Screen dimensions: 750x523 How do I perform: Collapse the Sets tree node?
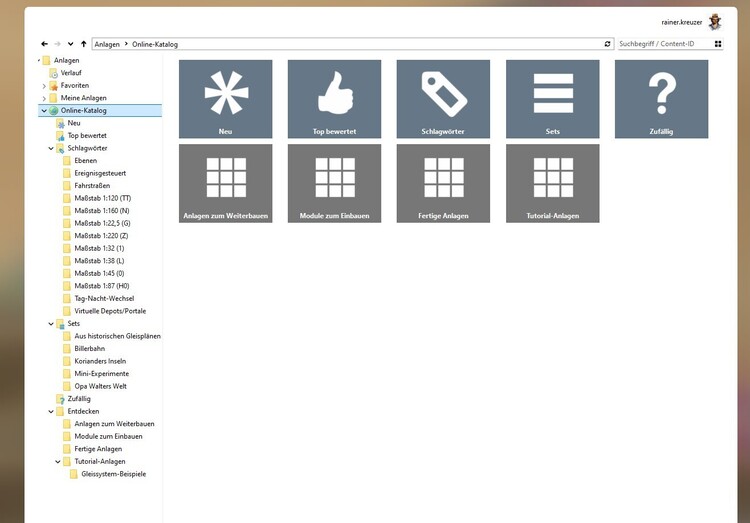pos(51,324)
